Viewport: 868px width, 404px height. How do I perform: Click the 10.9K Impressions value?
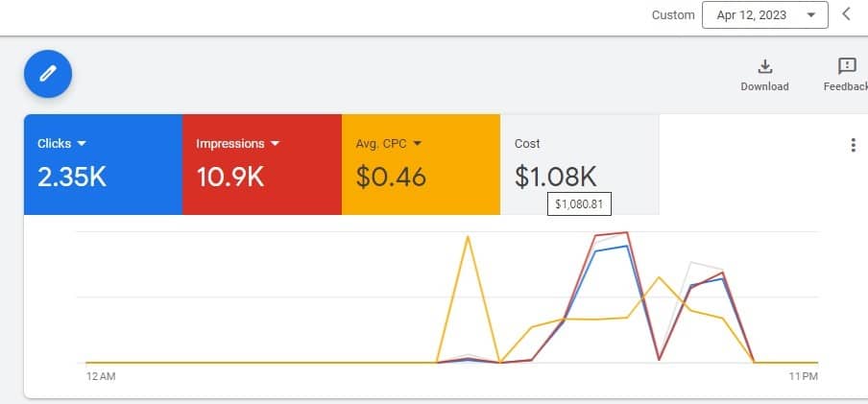tap(231, 177)
